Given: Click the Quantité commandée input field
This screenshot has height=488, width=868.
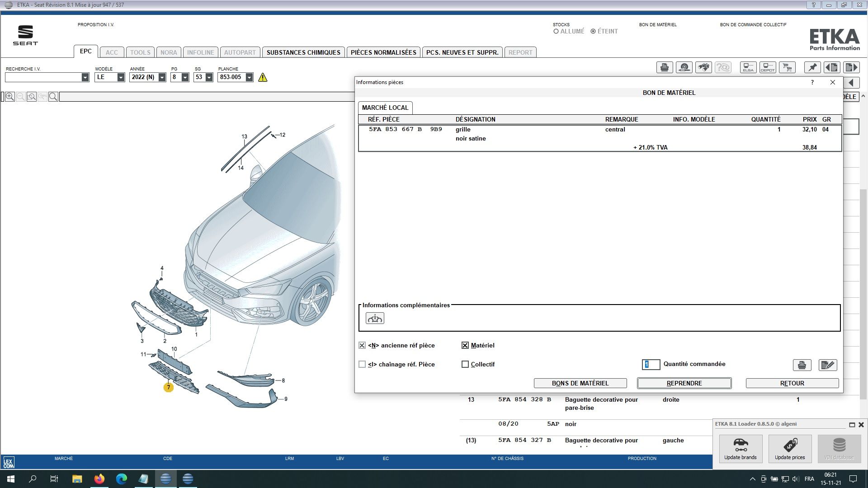Looking at the screenshot, I should (x=651, y=365).
